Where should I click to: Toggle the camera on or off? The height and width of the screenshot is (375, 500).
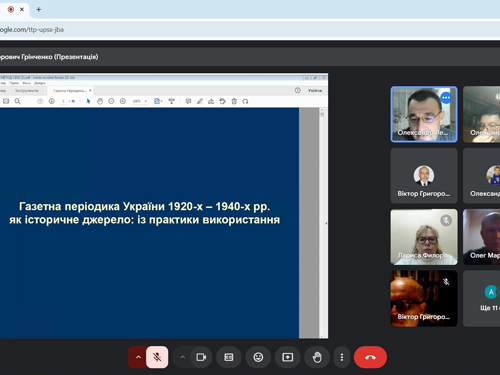click(201, 357)
